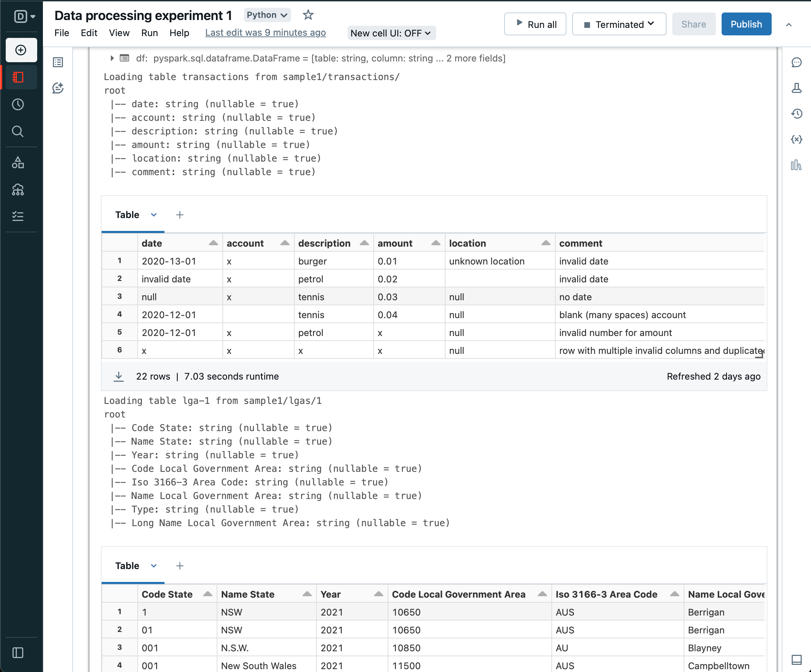Open the Run menu

pos(149,33)
